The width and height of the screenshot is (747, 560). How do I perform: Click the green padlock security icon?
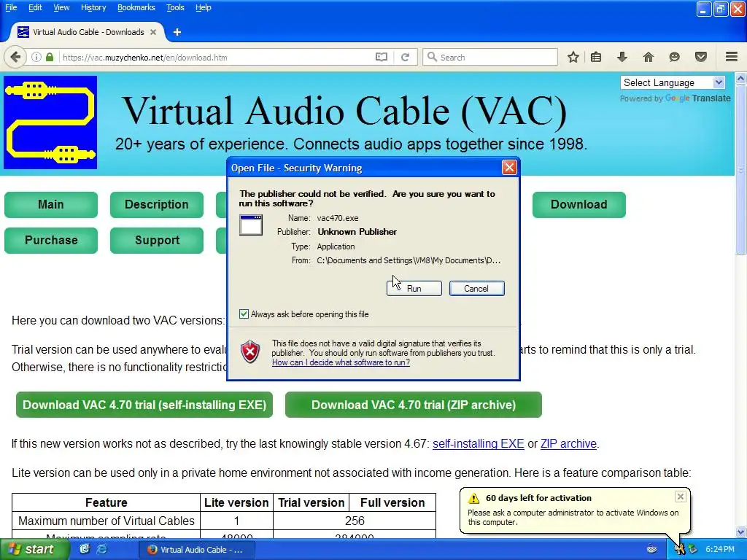[x=50, y=57]
